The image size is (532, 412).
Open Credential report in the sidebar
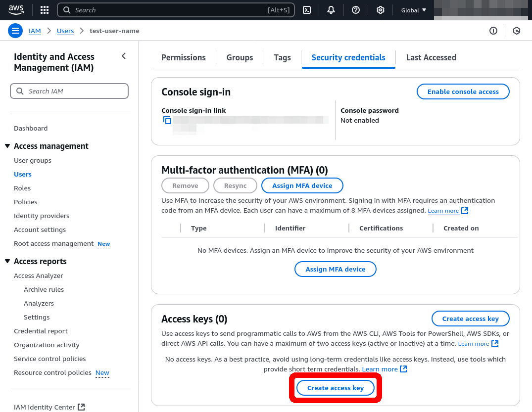click(x=41, y=331)
